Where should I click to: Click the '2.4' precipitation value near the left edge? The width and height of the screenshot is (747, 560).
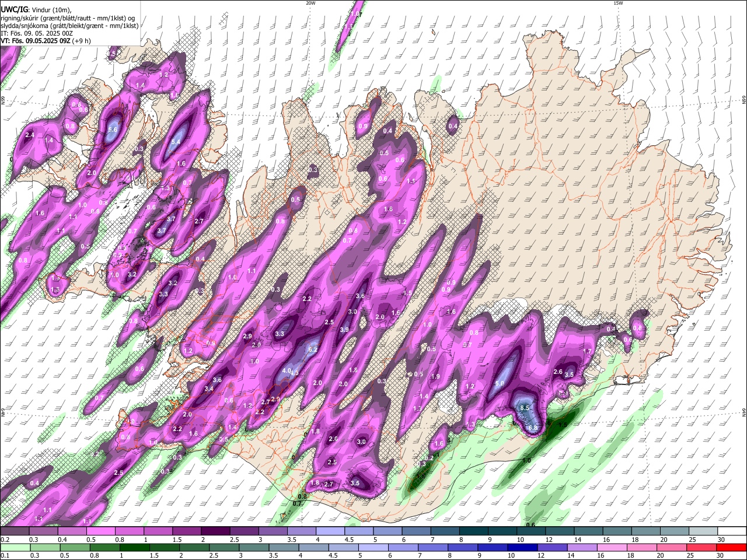coord(30,135)
